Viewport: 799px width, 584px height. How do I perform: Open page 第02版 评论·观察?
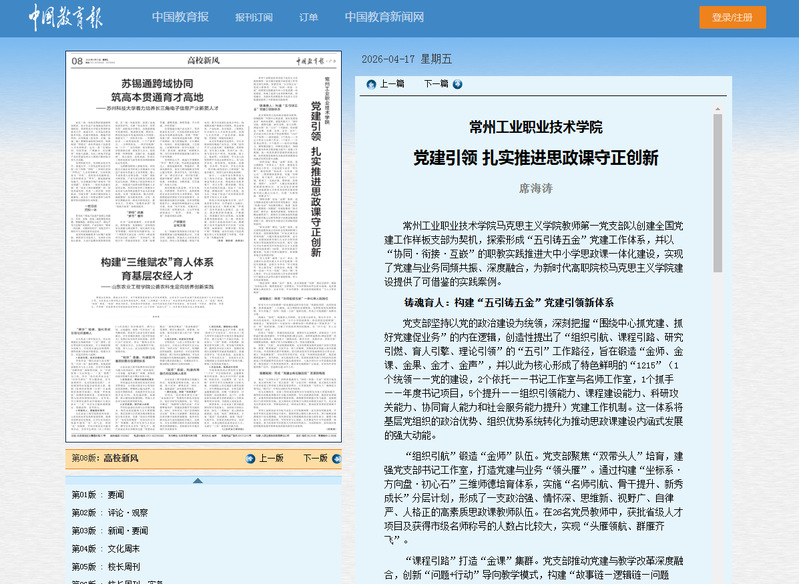tap(110, 512)
